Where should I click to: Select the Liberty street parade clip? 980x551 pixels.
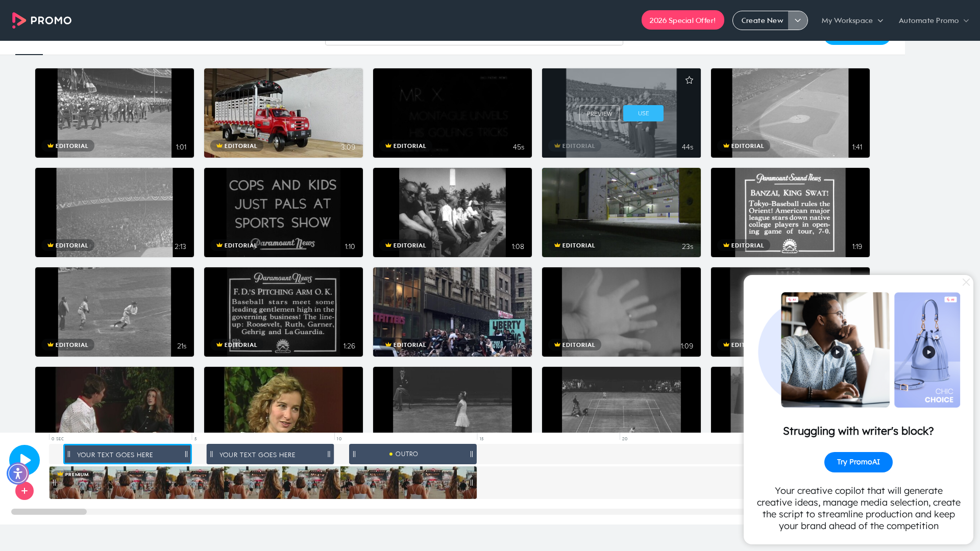tap(452, 312)
